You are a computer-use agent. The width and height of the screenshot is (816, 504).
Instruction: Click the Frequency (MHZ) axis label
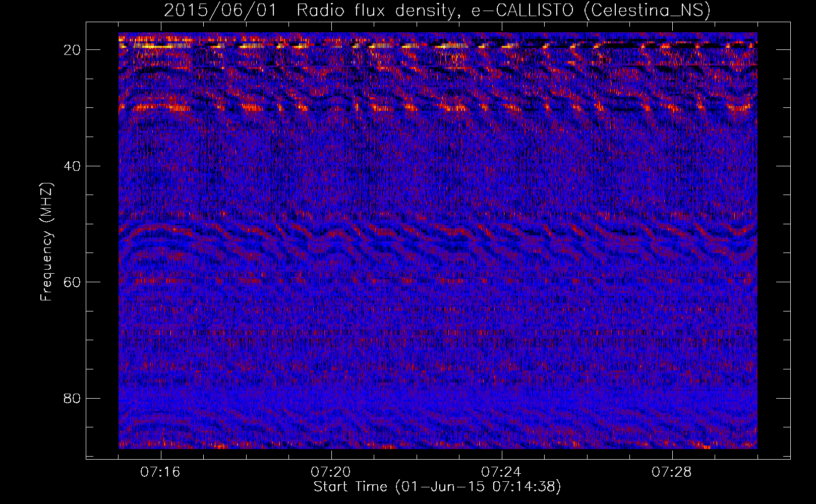click(46, 242)
